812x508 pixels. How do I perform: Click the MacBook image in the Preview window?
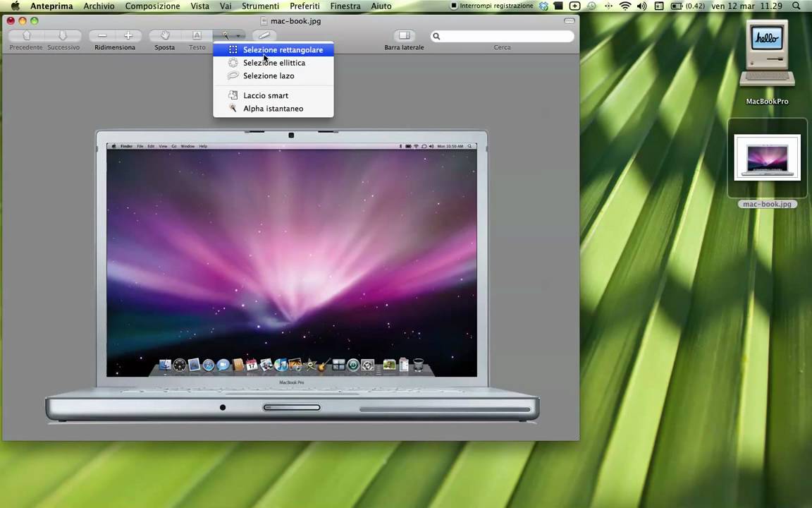point(292,277)
